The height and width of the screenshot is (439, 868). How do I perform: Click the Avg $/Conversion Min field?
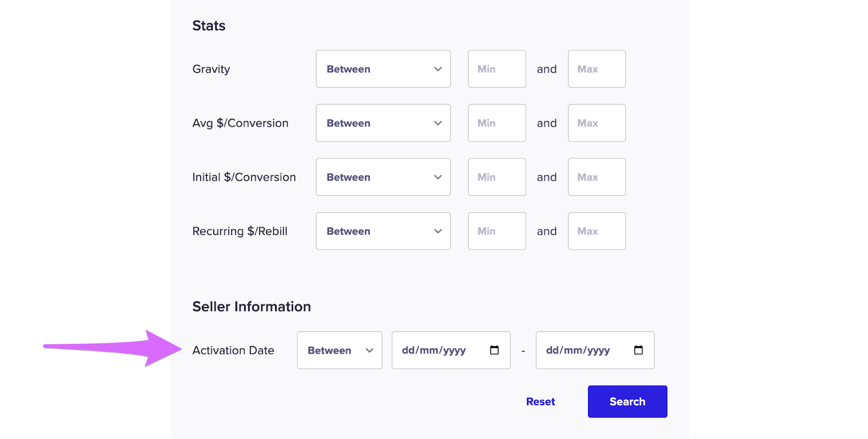click(x=497, y=123)
